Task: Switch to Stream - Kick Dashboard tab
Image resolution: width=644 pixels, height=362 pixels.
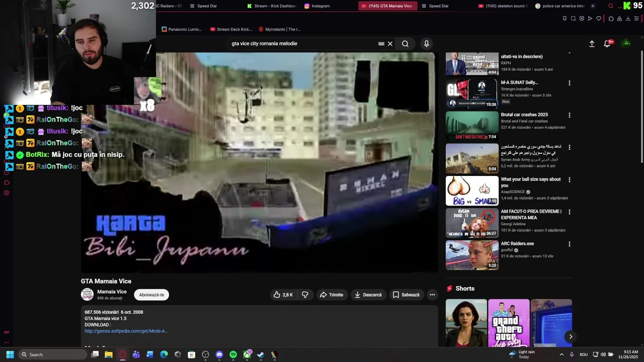Action: pos(272,6)
